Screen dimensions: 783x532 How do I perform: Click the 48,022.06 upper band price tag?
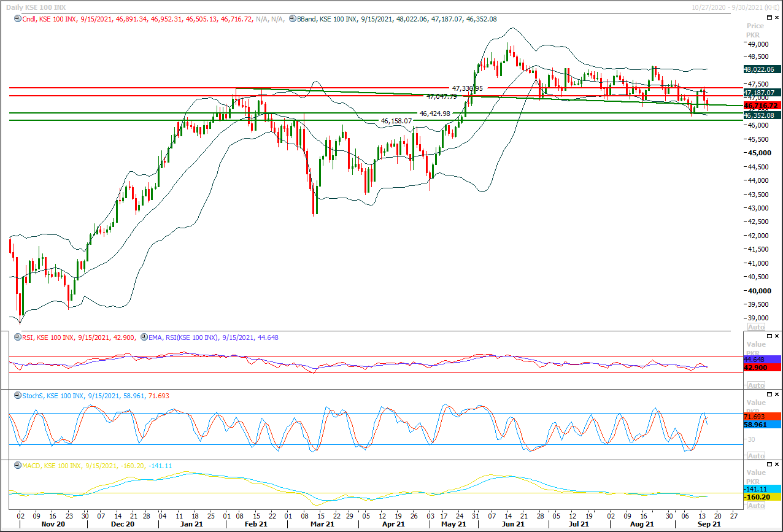[762, 69]
